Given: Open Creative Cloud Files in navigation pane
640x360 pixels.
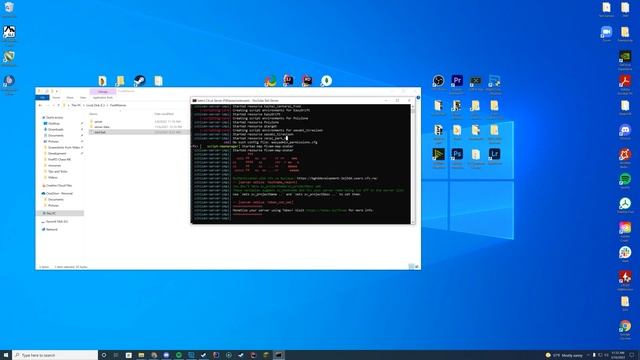Looking at the screenshot, I should click(60, 185).
